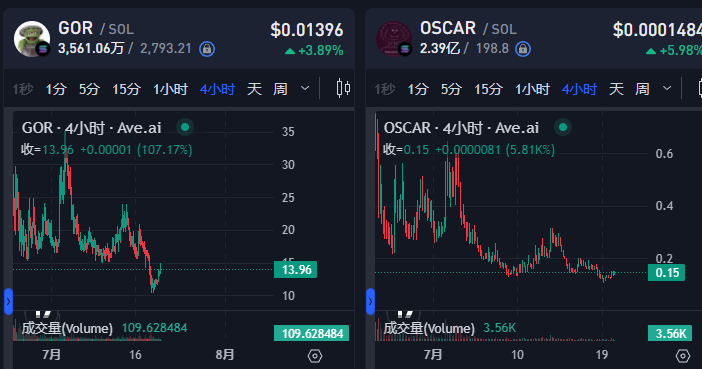Select 1小时 interval on OSCAR chart
Viewport: 702px width, 369px height.
click(533, 89)
